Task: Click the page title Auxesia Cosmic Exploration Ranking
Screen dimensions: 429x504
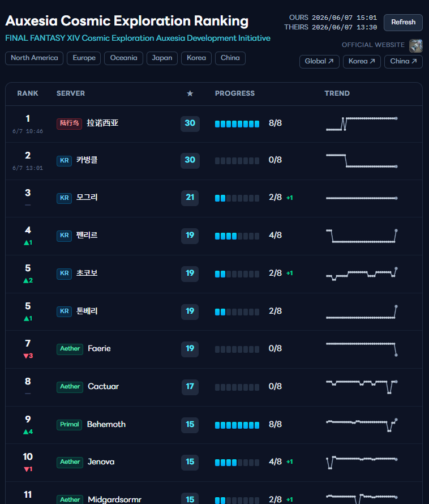Action: [127, 21]
